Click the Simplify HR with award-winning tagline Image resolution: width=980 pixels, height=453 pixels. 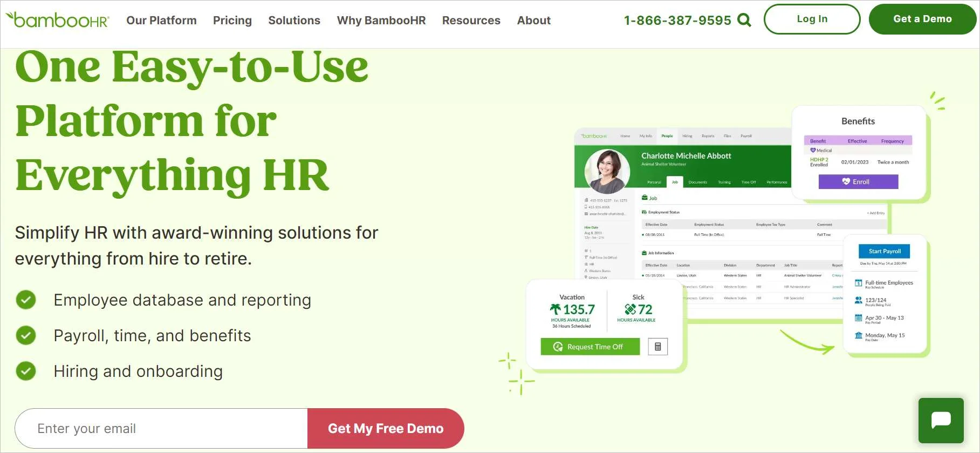196,246
